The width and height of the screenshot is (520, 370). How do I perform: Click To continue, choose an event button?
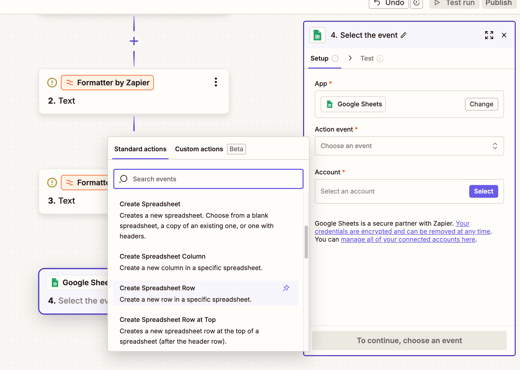click(409, 341)
